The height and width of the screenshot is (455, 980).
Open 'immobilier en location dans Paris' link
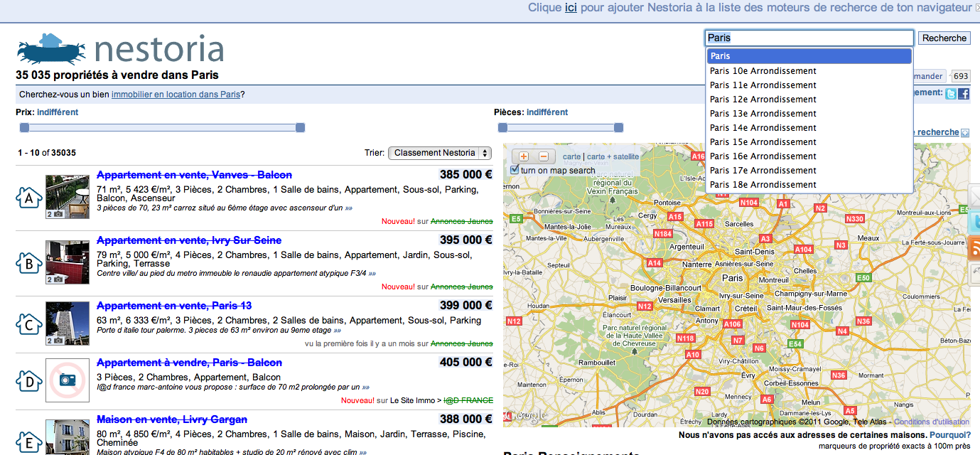(x=176, y=95)
